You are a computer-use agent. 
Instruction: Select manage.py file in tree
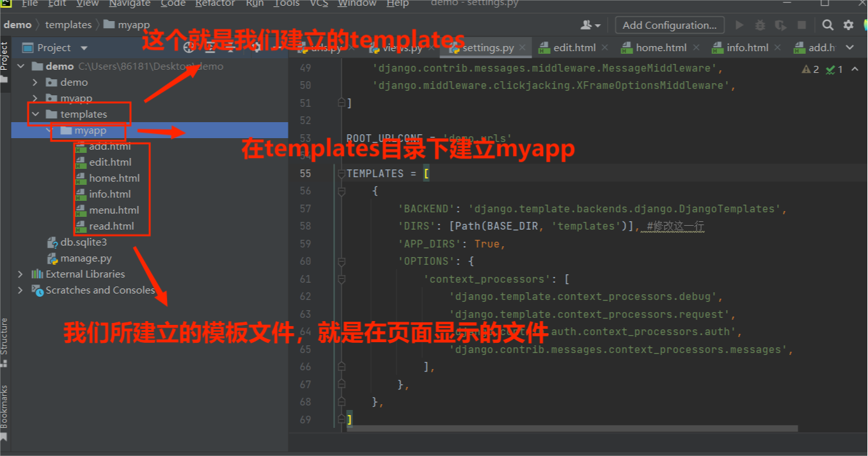[86, 258]
